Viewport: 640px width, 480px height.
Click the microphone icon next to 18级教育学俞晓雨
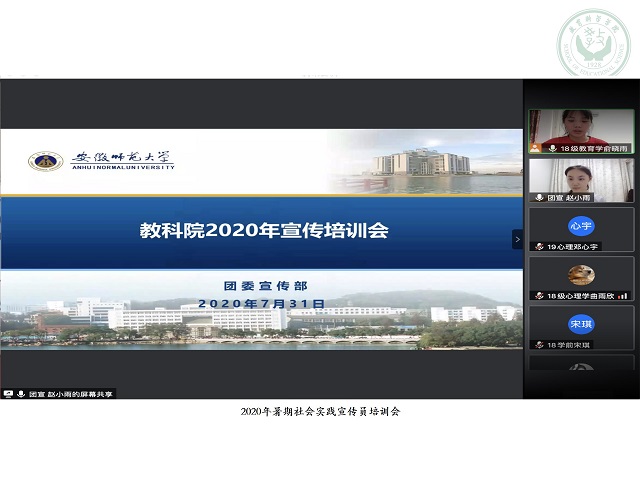(552, 148)
